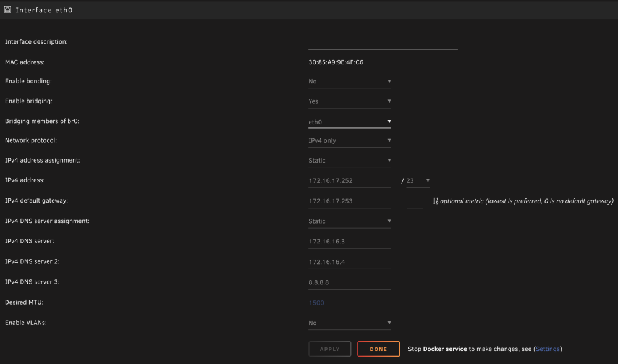
Task: Open the subnet mask /23 dropdown
Action: [418, 181]
